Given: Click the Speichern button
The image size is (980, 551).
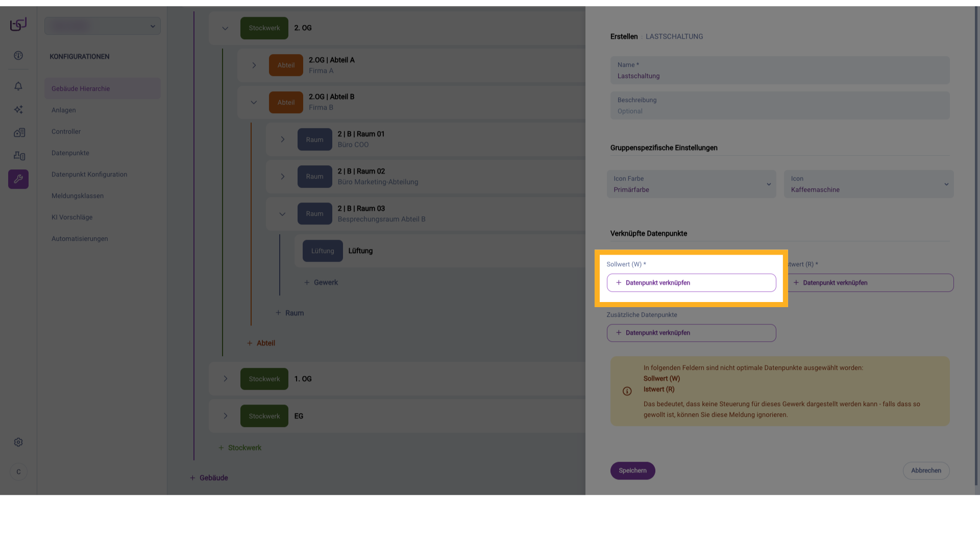Looking at the screenshot, I should coord(632,471).
